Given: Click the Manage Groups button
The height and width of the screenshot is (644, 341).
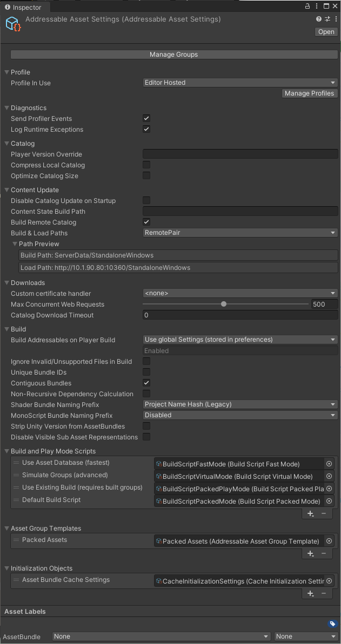Looking at the screenshot, I should [173, 54].
